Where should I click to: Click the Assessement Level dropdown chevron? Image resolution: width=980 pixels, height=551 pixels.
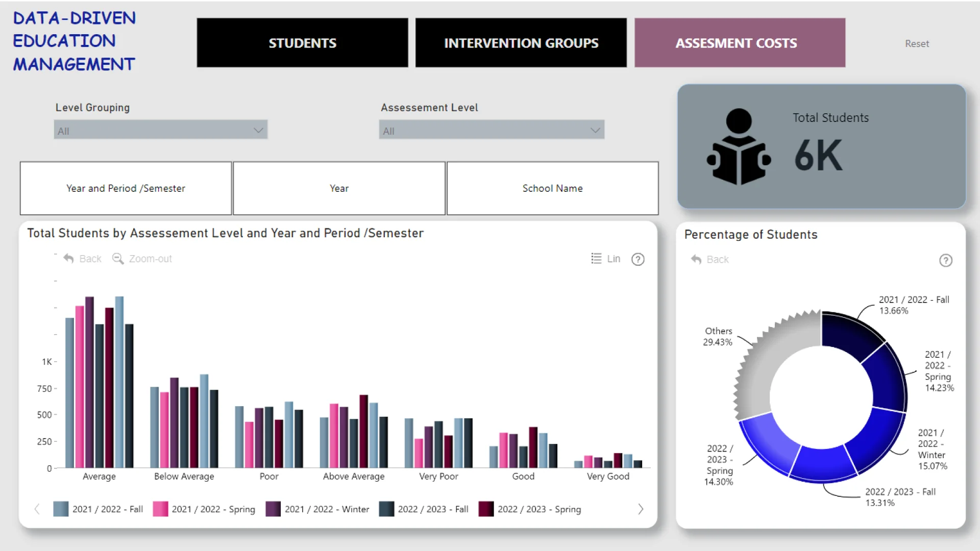tap(595, 130)
